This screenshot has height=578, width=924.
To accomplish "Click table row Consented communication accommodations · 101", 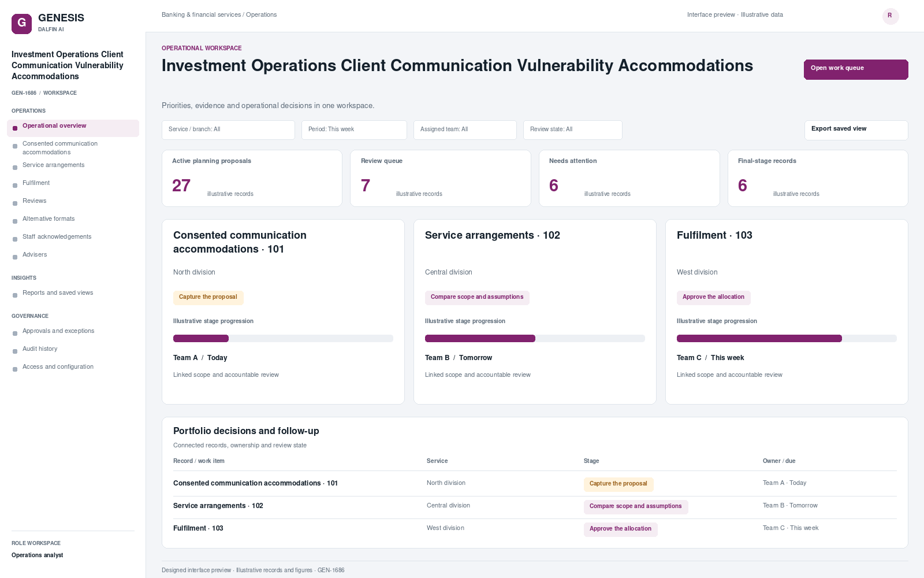I will point(535,483).
